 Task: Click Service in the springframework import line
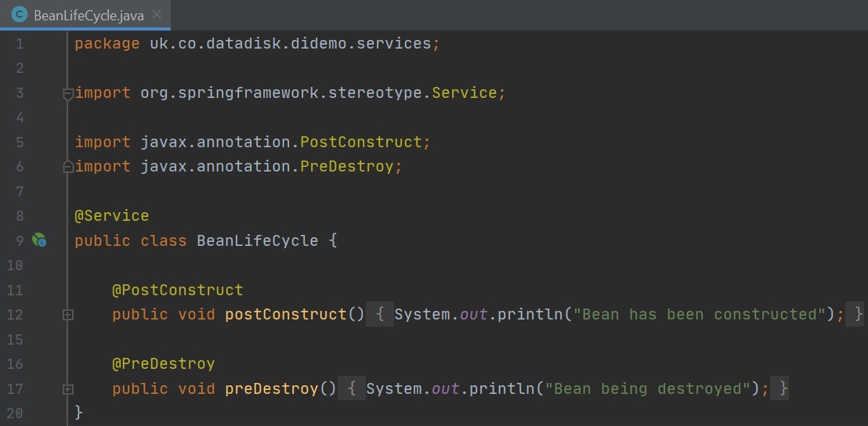[x=464, y=93]
